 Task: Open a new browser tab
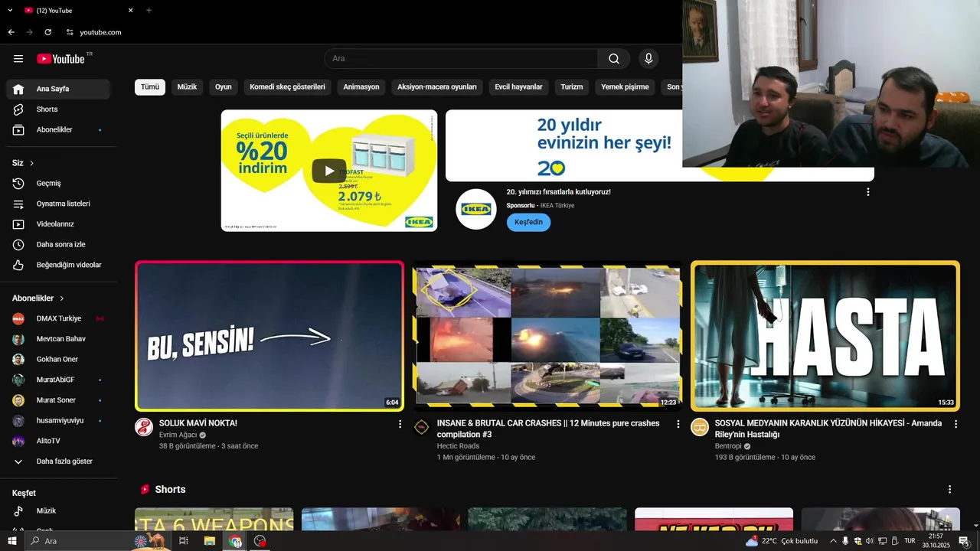(149, 11)
